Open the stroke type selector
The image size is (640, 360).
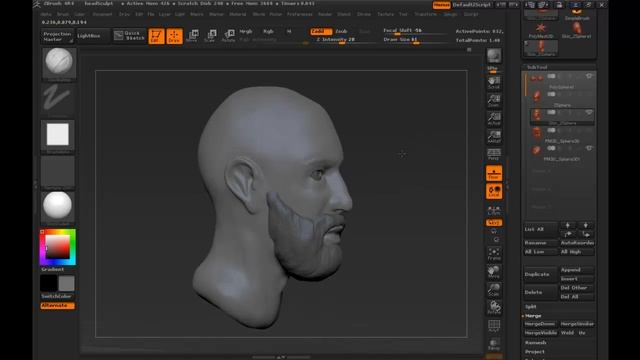coord(58,100)
